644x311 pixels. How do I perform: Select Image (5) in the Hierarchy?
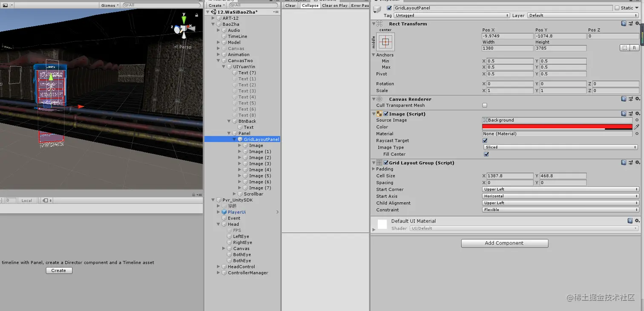tap(260, 176)
